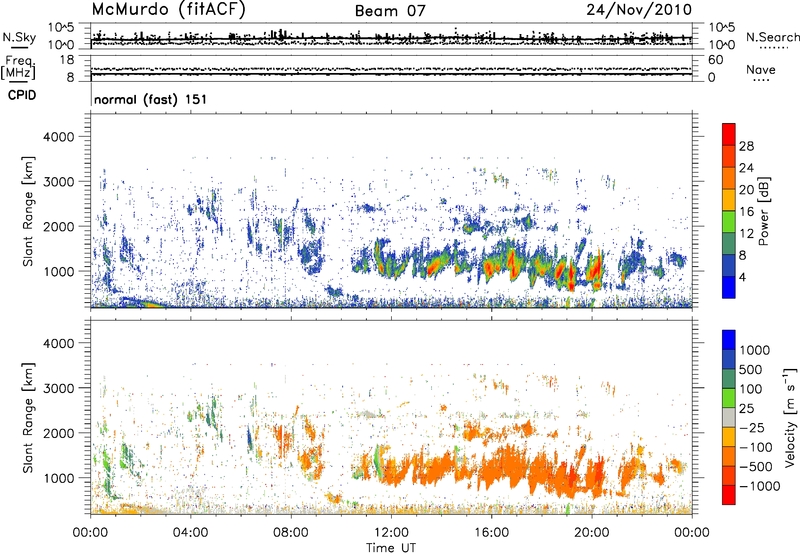Screen dimensions: 800x554
Task: Click the 60 tick label beside Nave
Action: (715, 60)
